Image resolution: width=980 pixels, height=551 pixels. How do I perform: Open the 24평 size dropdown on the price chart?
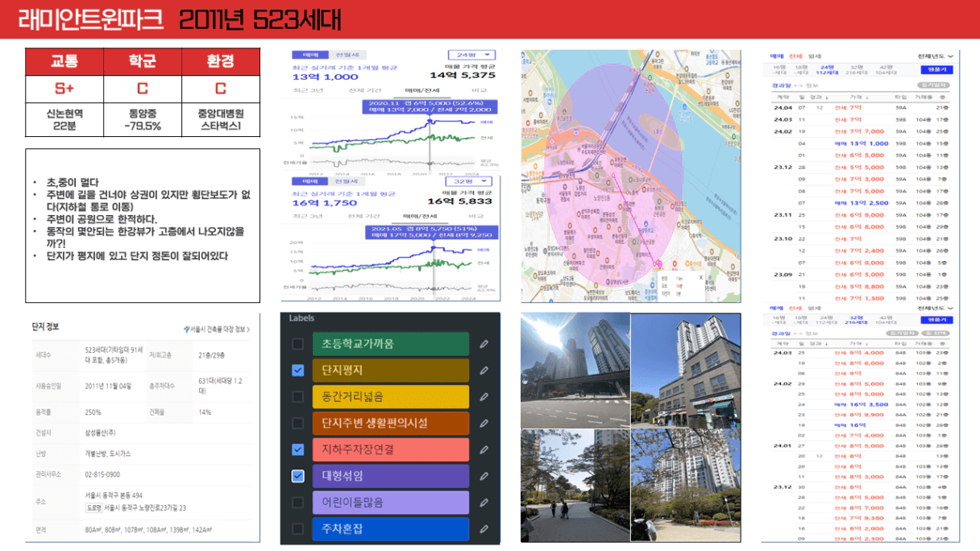point(471,56)
